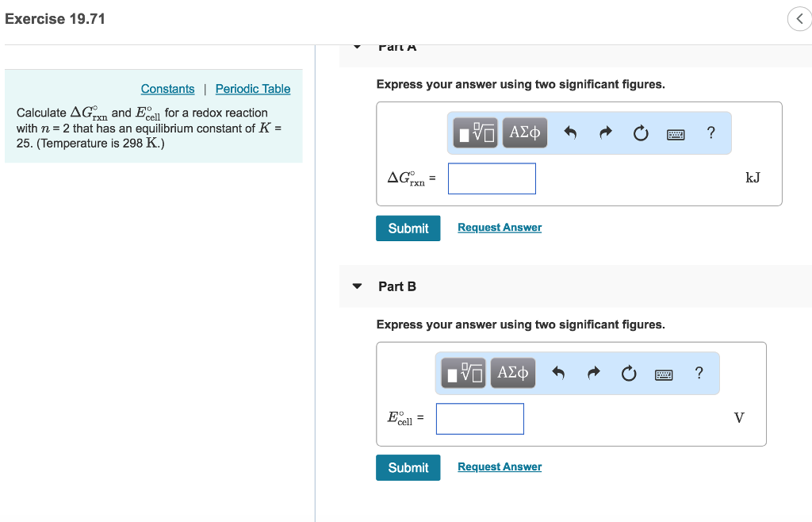
Task: Submit the Part A answer
Action: point(408,228)
